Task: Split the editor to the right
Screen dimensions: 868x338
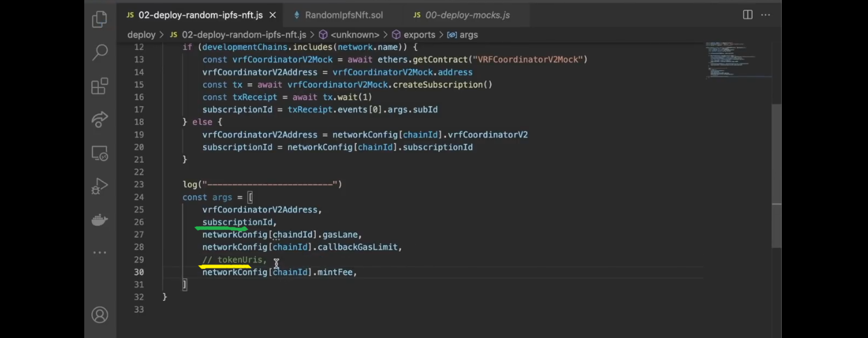Action: (x=747, y=15)
